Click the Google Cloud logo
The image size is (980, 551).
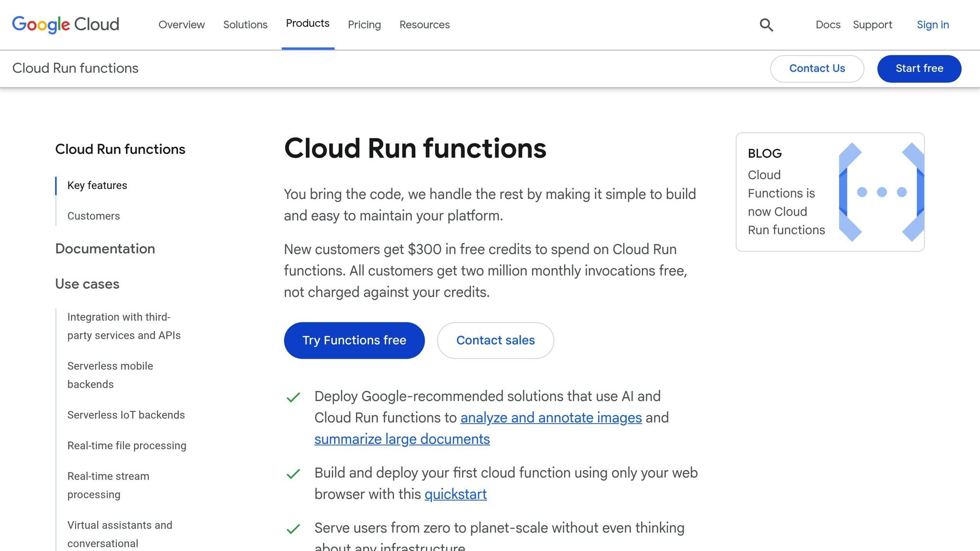[66, 24]
